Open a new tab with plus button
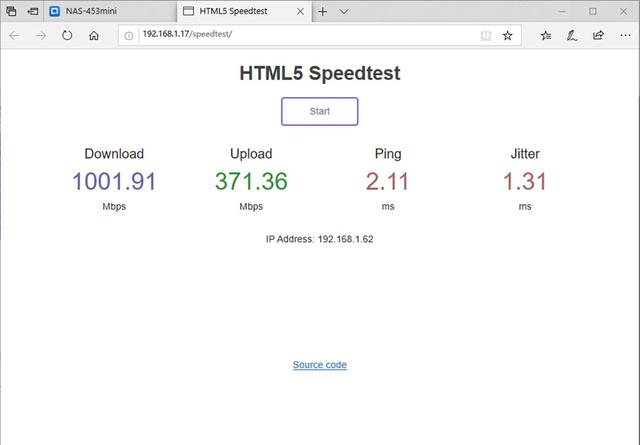This screenshot has height=445, width=640. pyautogui.click(x=322, y=11)
